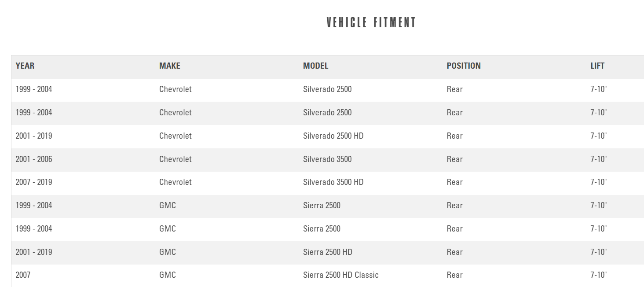
Task: Select the Silverado 2500 HD model cell
Action: [x=333, y=136]
